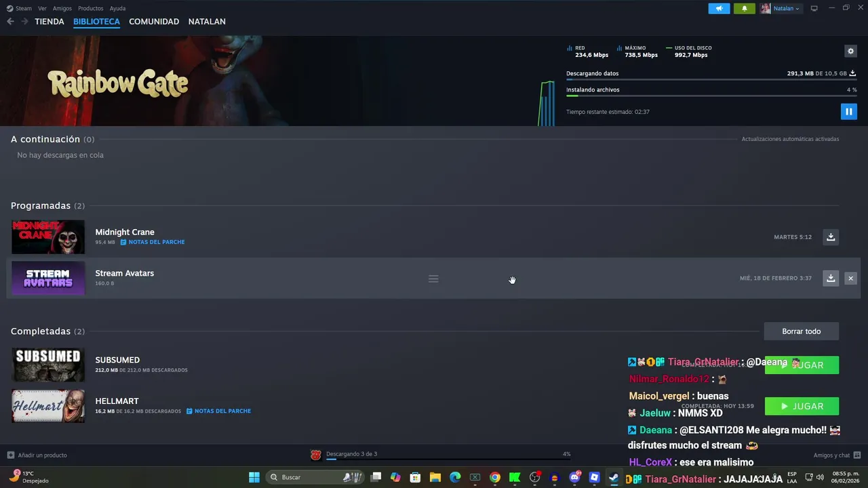
Task: Open download settings gear
Action: coord(850,51)
